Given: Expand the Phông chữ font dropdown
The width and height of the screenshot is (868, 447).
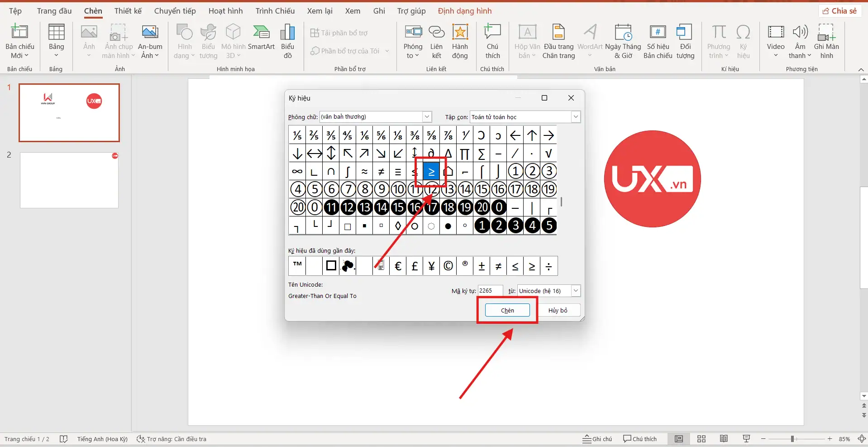Looking at the screenshot, I should pos(427,117).
